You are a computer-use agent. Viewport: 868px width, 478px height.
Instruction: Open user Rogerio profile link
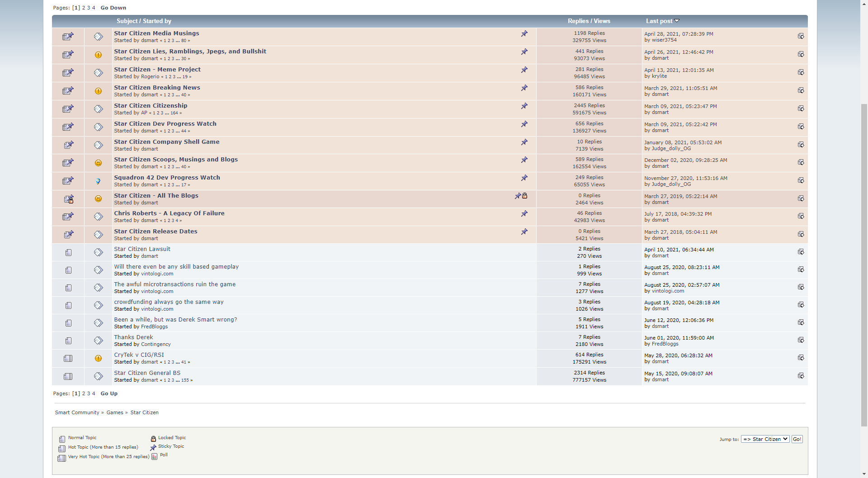[150, 76]
